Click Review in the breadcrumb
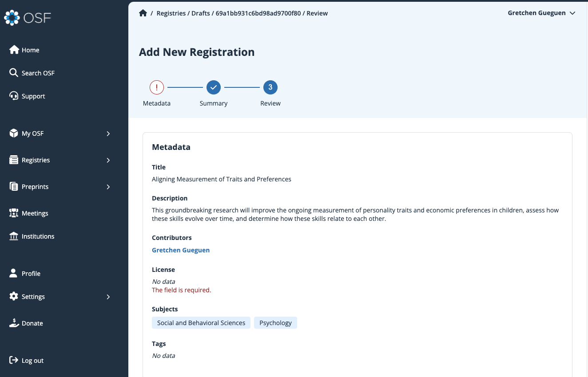The image size is (588, 377). click(317, 13)
